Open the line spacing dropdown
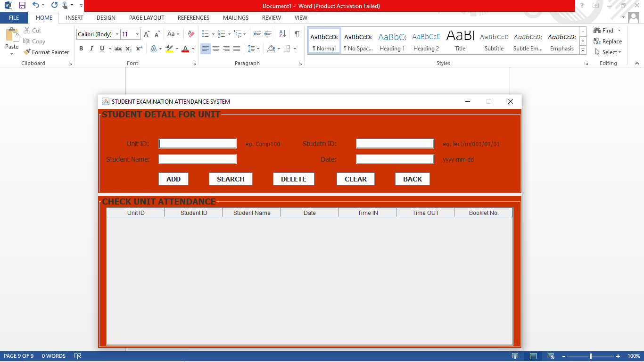644x362 pixels. point(253,48)
